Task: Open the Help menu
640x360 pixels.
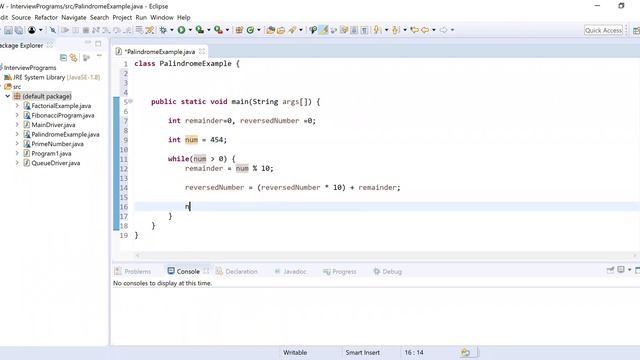Action: (184, 18)
